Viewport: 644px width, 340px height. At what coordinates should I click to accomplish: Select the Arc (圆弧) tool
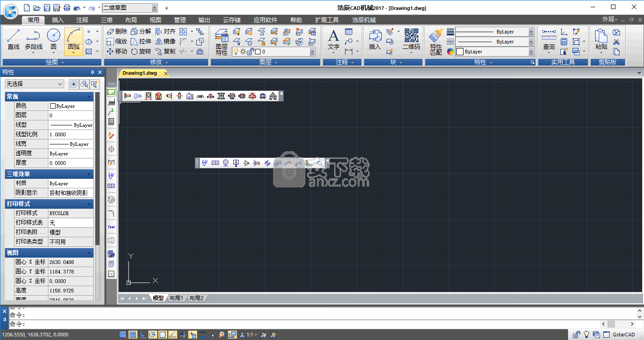73,41
